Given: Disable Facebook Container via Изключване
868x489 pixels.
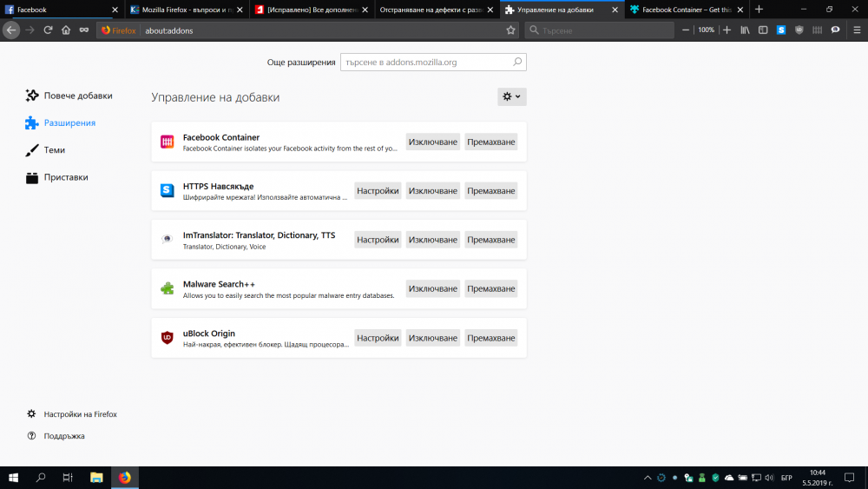Looking at the screenshot, I should pyautogui.click(x=433, y=142).
